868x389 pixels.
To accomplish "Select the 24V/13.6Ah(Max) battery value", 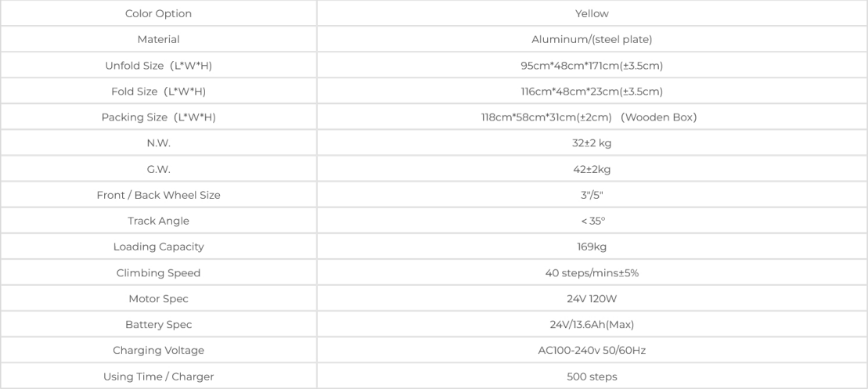I will pyautogui.click(x=592, y=324).
